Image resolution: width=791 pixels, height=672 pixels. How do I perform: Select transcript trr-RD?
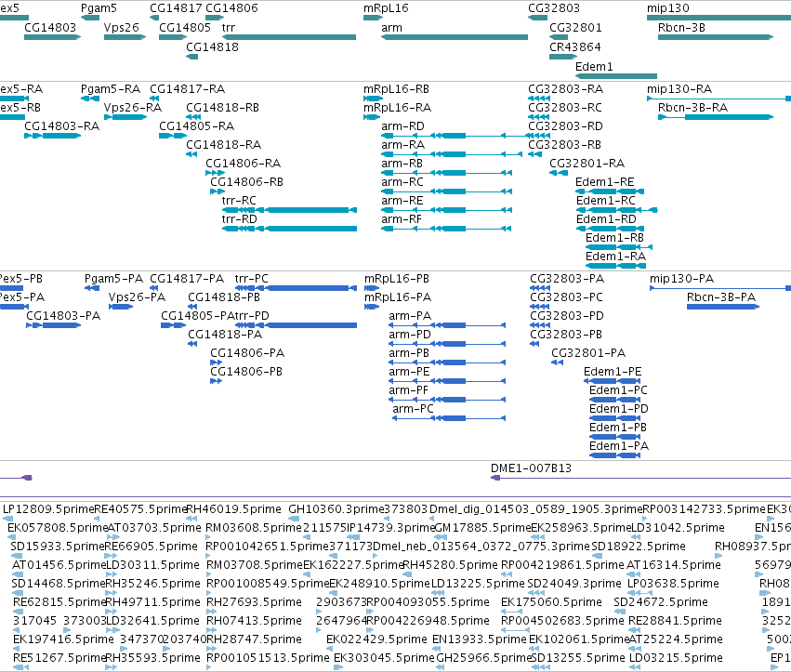pyautogui.click(x=289, y=229)
